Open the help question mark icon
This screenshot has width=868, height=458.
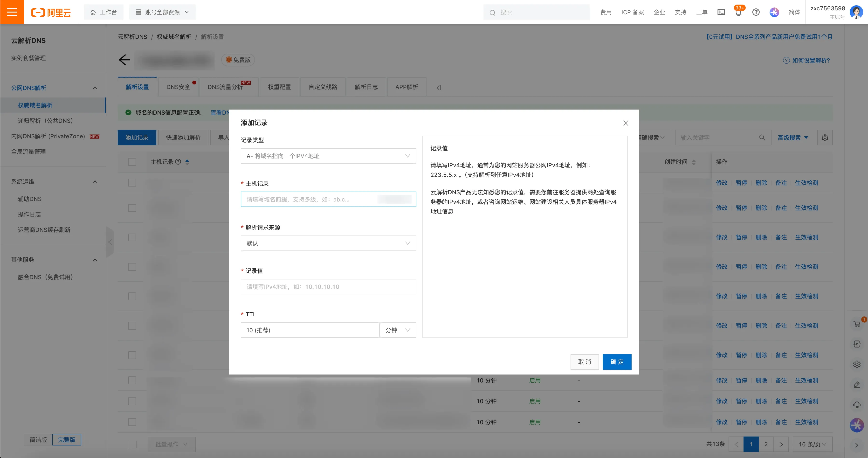point(756,13)
